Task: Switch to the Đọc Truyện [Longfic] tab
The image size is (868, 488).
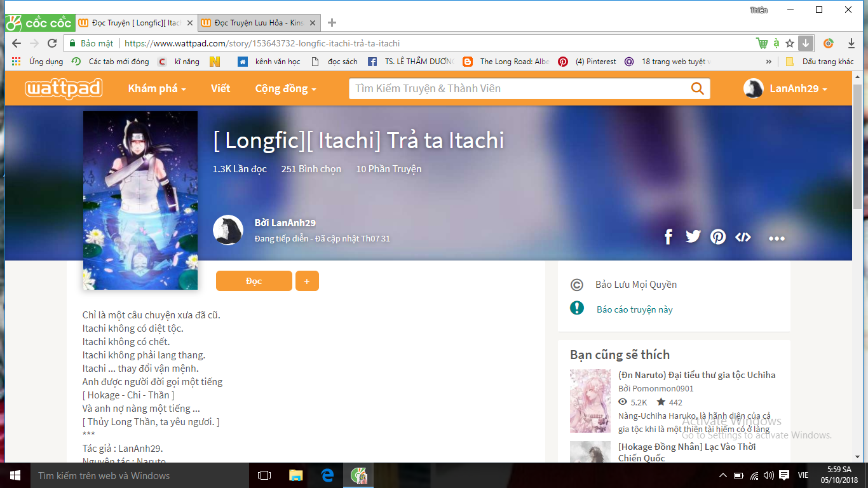Action: (136, 23)
